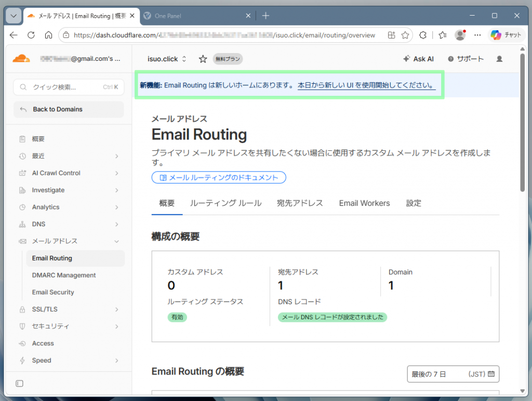
Task: Open the isuo.click domain switcher
Action: tap(167, 59)
